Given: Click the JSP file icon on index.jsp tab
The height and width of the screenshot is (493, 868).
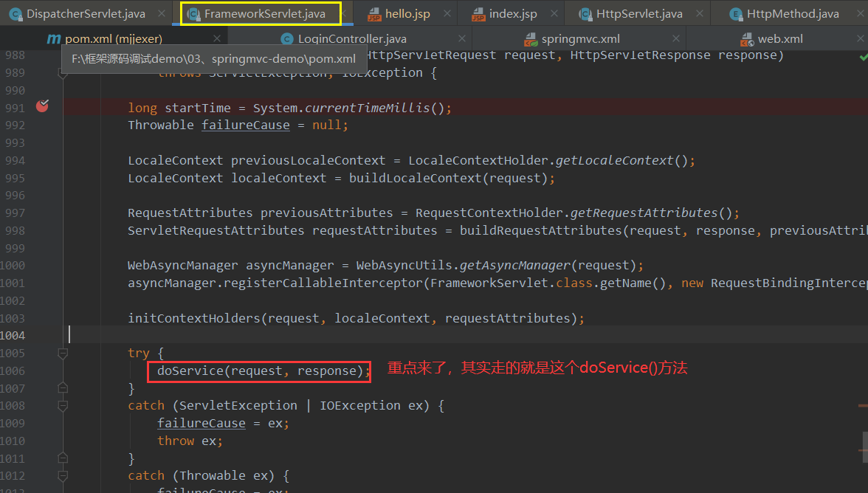Looking at the screenshot, I should pos(478,14).
